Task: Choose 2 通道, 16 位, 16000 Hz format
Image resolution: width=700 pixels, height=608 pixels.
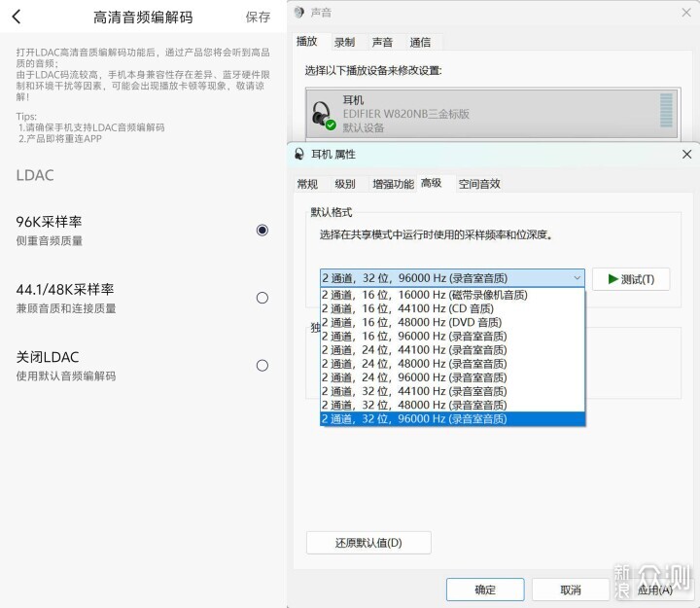Action: coord(452,295)
